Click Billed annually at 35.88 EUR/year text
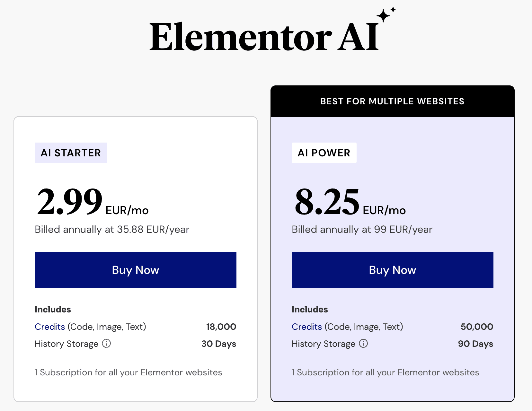 (112, 230)
